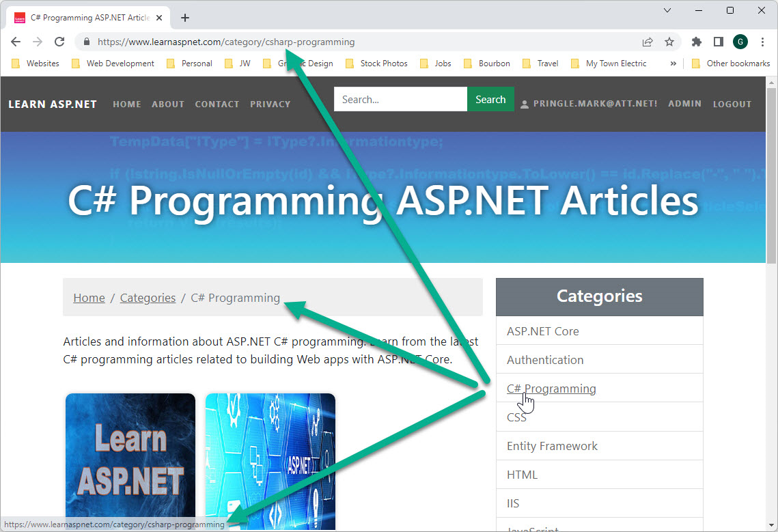Go to HOME in the site navigation
Image resolution: width=778 pixels, height=532 pixels.
[127, 104]
